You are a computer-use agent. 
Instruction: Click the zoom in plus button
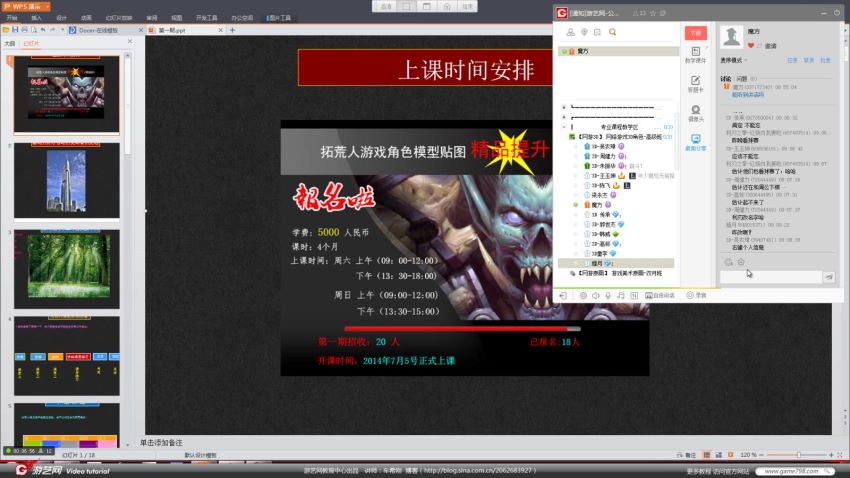pos(831,455)
